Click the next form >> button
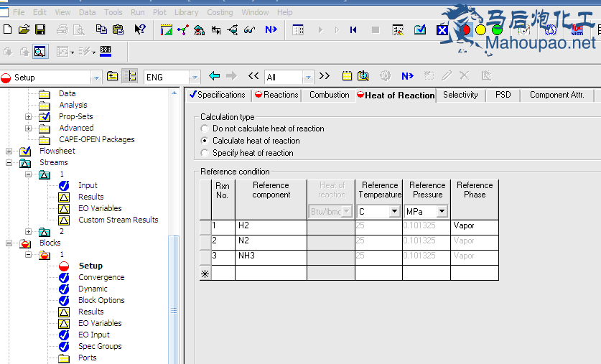The height and width of the screenshot is (364, 601). click(x=325, y=76)
